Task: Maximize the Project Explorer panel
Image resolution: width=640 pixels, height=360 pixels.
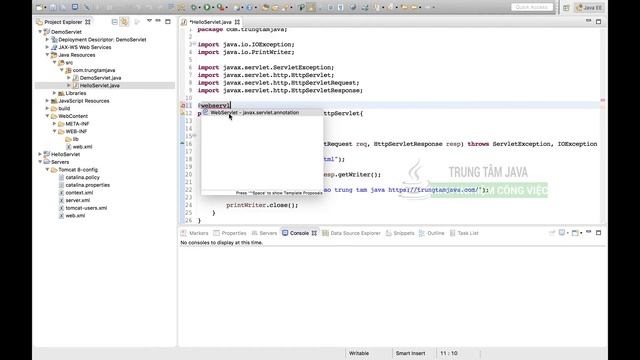Action: coord(168,22)
